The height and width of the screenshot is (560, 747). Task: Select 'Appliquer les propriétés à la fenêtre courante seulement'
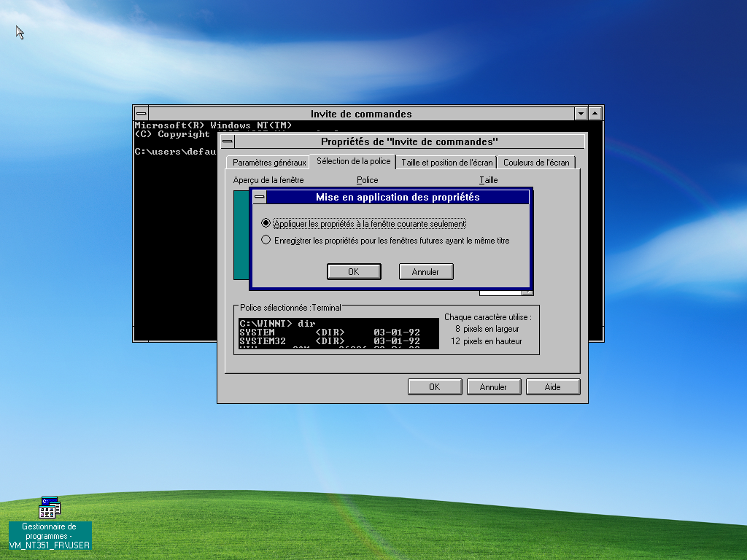click(x=266, y=223)
